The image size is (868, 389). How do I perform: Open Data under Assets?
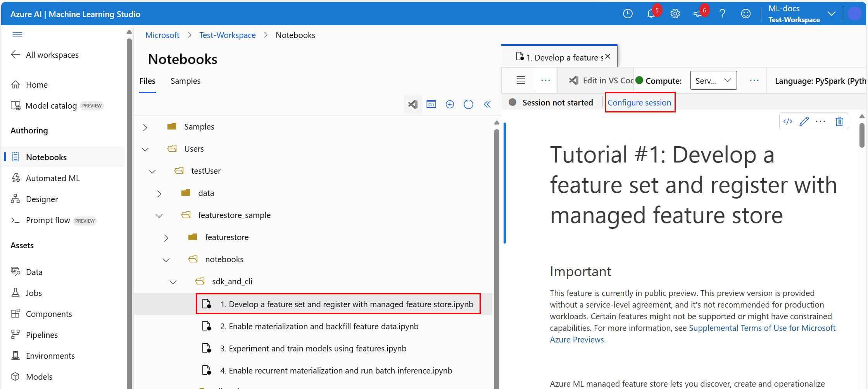coord(27,272)
